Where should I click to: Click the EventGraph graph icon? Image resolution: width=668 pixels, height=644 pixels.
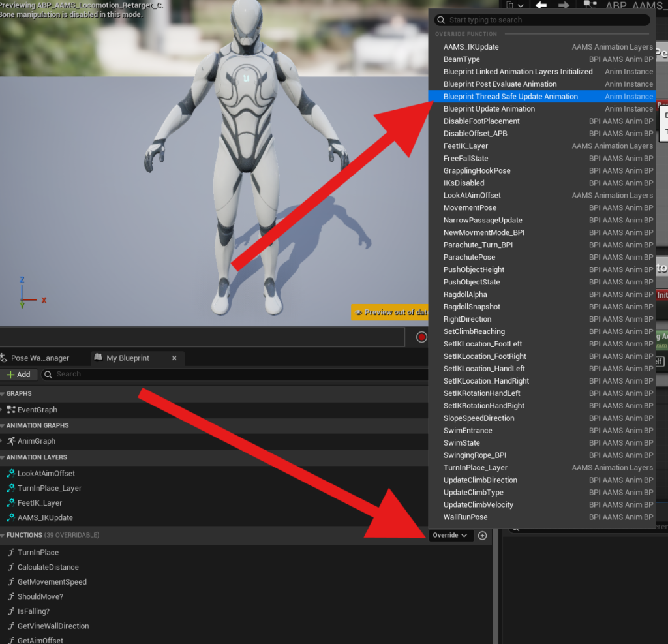pyautogui.click(x=11, y=410)
